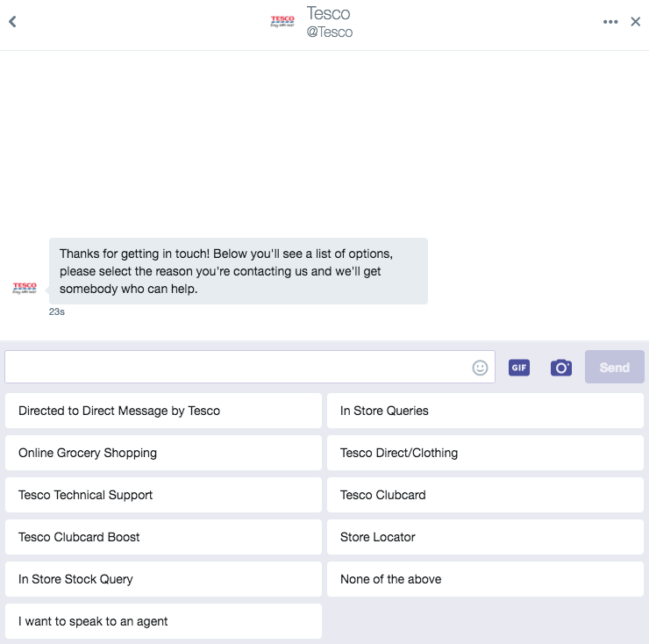Select the Tesco Clubcard option
This screenshot has width=649, height=644.
click(x=485, y=495)
